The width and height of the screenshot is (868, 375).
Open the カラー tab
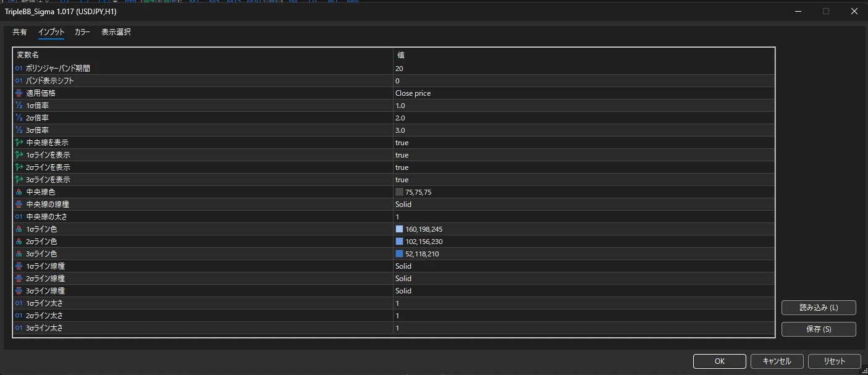pos(82,32)
